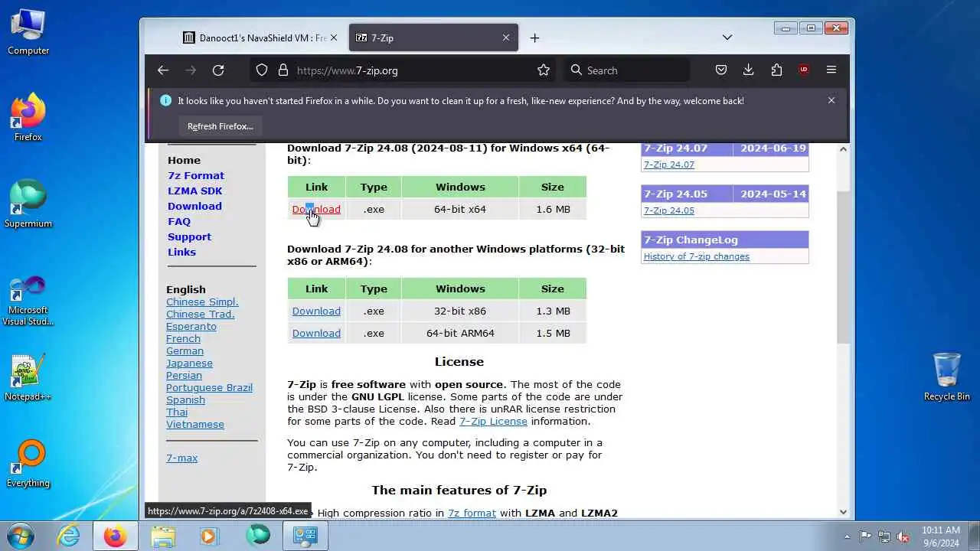Switch language to German
980x551 pixels.
[x=185, y=350]
